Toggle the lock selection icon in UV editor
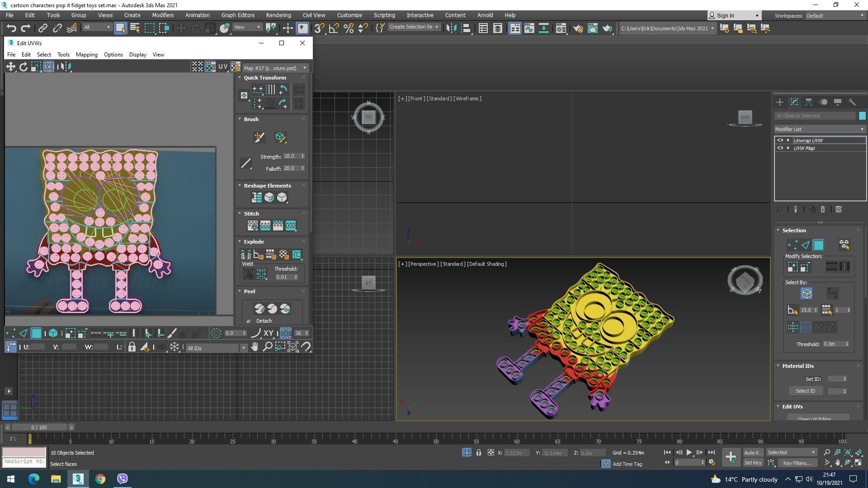 (132, 347)
